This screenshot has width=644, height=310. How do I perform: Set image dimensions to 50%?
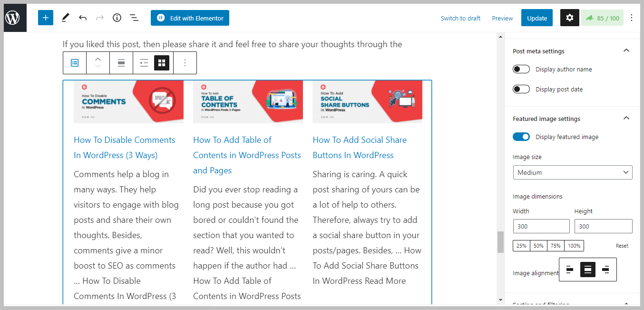click(x=538, y=246)
